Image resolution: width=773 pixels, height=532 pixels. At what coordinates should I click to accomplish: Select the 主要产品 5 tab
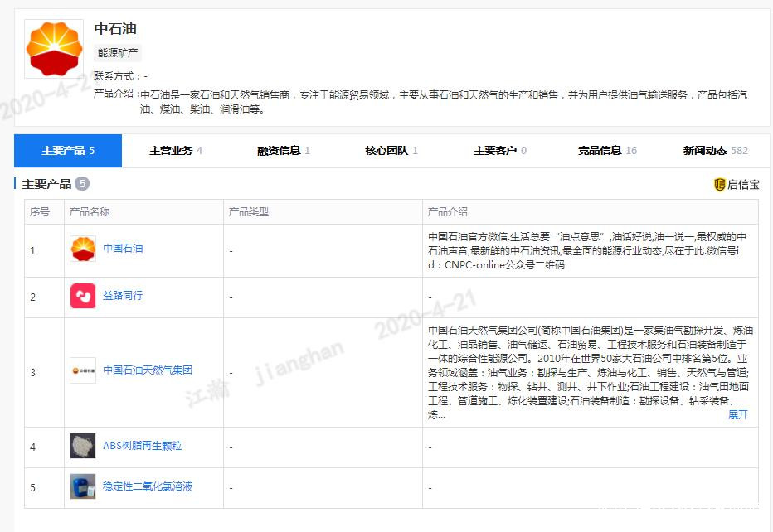point(68,151)
